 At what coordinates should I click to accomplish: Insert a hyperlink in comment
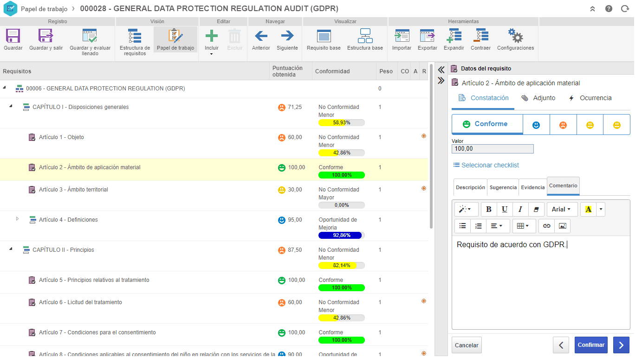point(547,226)
